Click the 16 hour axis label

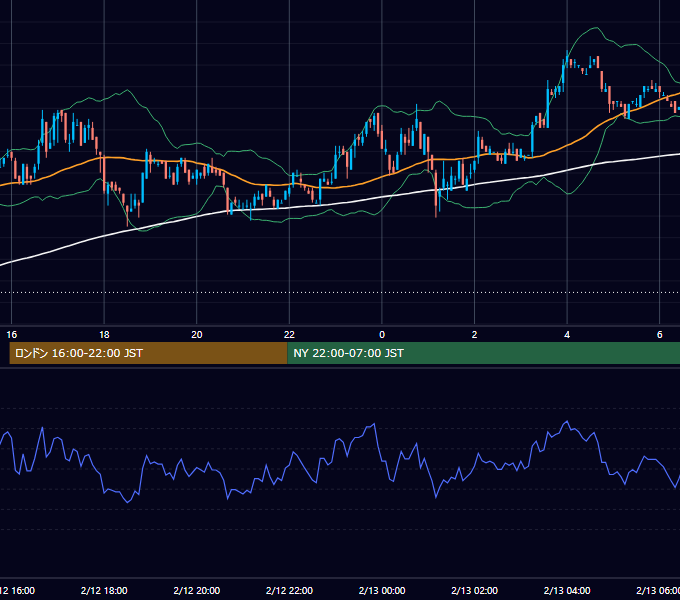[x=12, y=335]
